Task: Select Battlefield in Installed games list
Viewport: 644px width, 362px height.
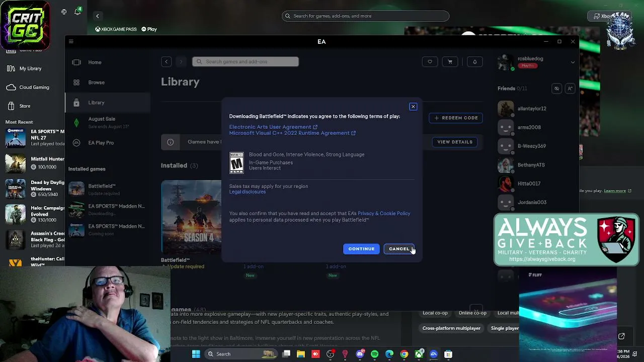Action: click(108, 189)
